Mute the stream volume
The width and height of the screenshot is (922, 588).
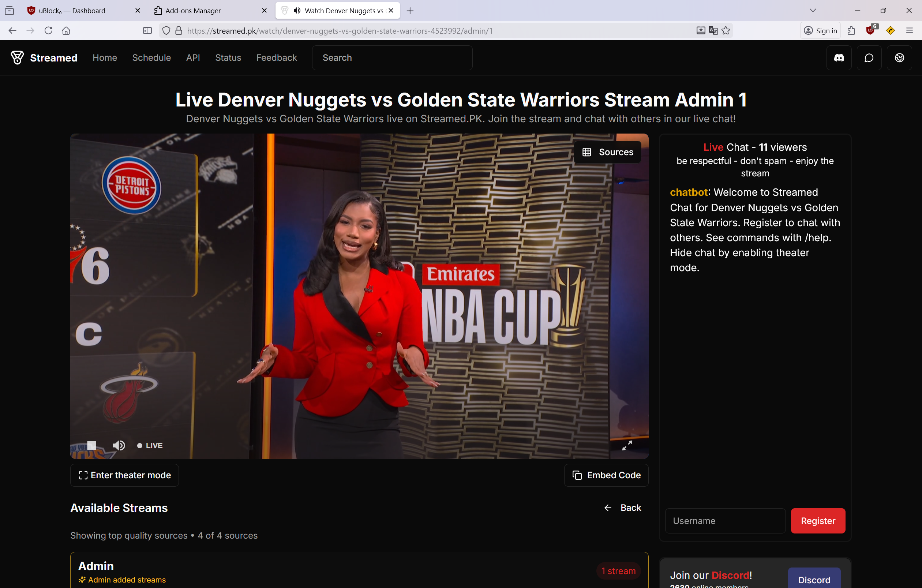point(119,445)
